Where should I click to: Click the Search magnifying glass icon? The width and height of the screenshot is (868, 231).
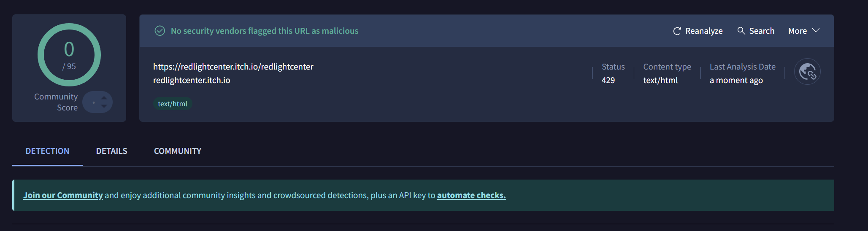741,31
